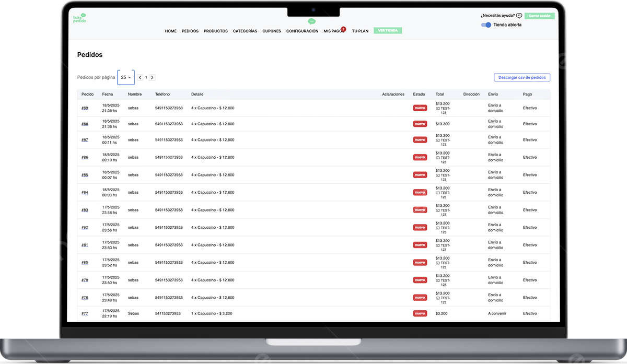Click the Take Pedido logo
627x364 pixels.
tap(79, 18)
